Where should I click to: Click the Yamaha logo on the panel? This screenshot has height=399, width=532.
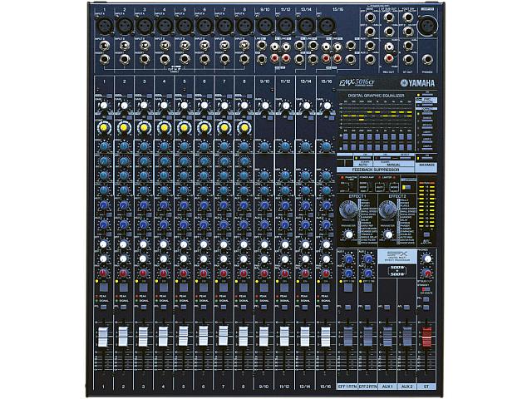coord(420,82)
